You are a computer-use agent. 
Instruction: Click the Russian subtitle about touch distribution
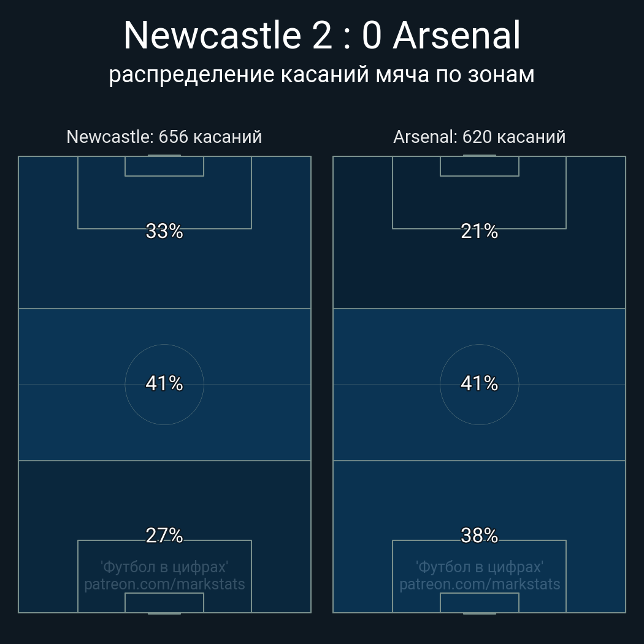[x=321, y=75]
